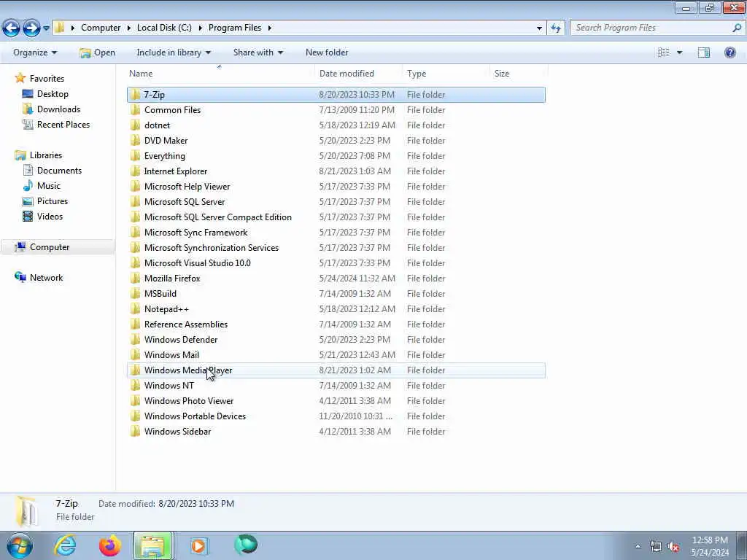Select the Everything folder
This screenshot has height=560, width=747.
point(164,156)
